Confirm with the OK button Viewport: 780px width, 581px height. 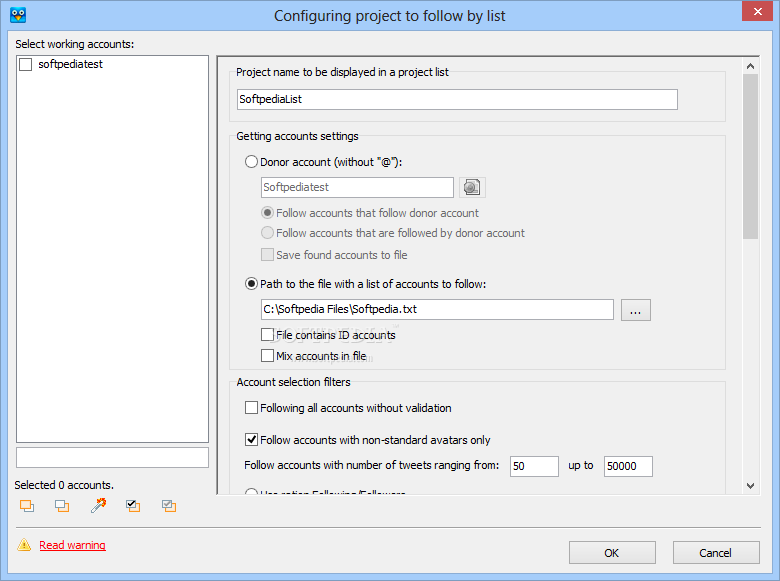tap(612, 553)
